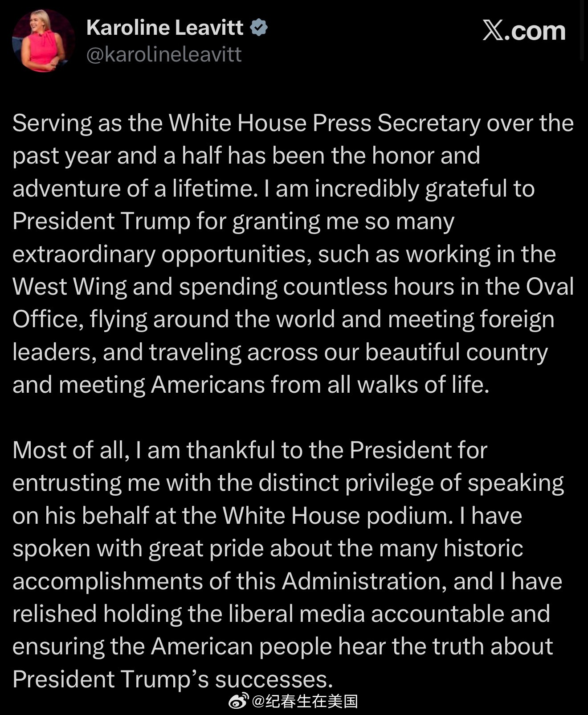588x715 pixels.
Task: Click the @纪春生在美国 watermark text
Action: [x=305, y=701]
